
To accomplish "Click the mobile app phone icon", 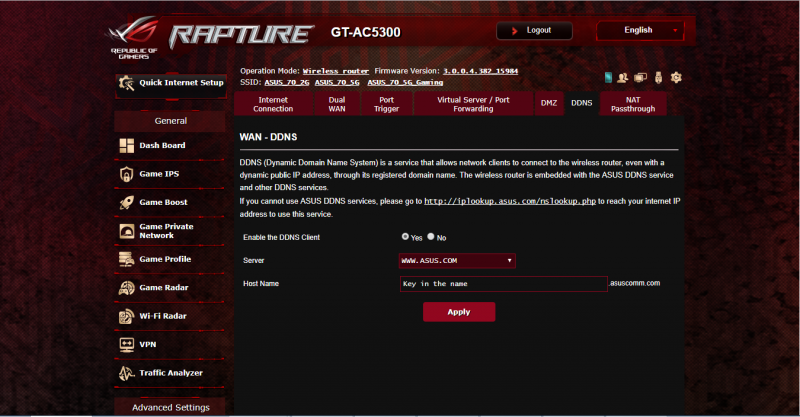I will pyautogui.click(x=607, y=77).
